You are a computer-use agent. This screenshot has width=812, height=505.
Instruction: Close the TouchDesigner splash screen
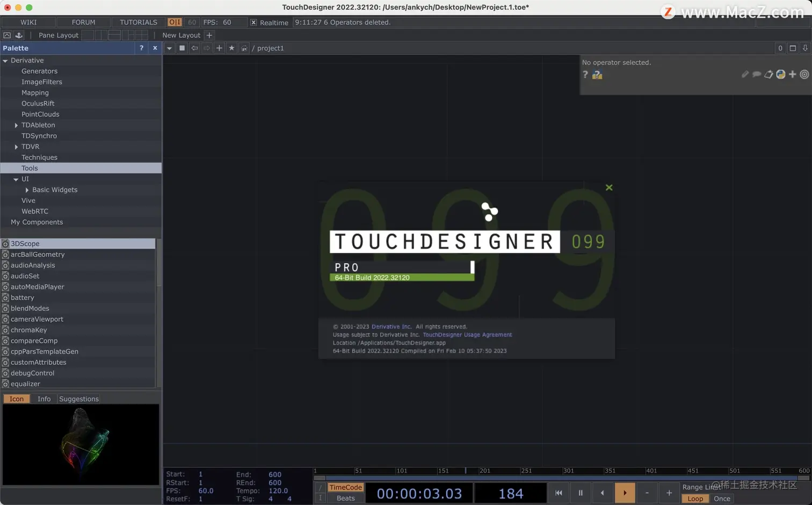tap(609, 187)
